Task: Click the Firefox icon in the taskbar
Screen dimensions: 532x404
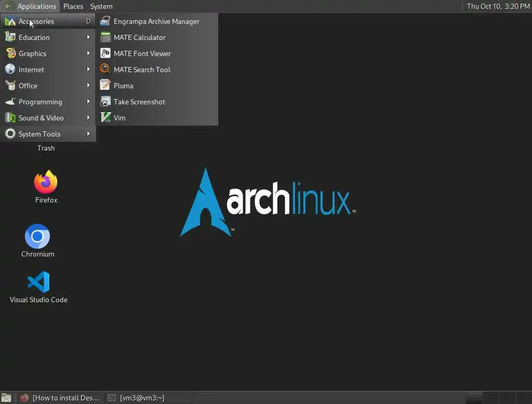Action: point(24,398)
